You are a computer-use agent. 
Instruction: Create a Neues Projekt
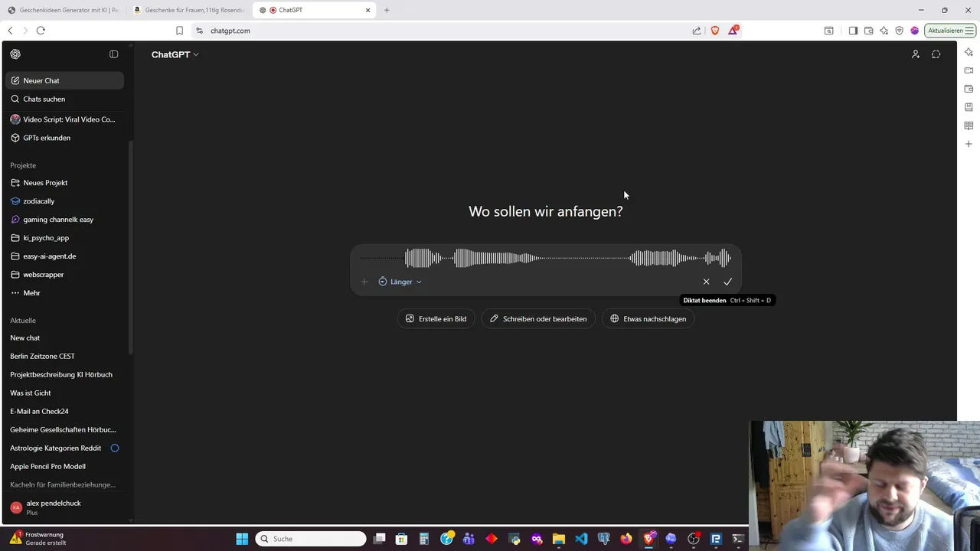64,183
